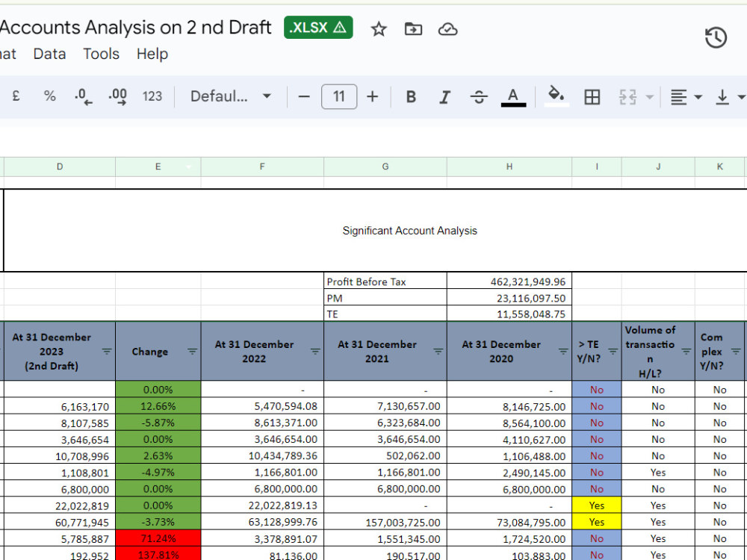
Task: Select yellow Yes cell in 60,771,945 row
Action: 596,522
